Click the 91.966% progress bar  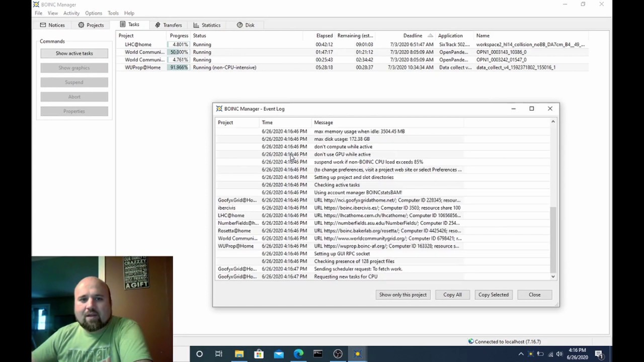pyautogui.click(x=178, y=67)
